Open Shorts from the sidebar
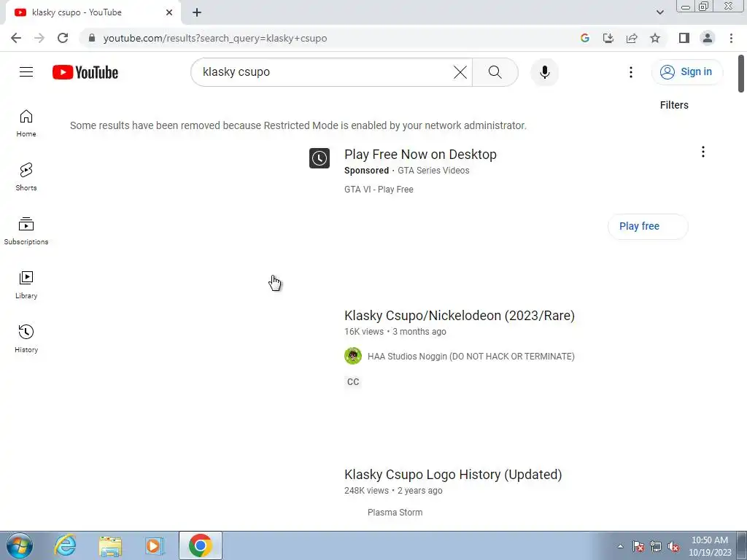Screen dimensions: 747x560 [26, 177]
